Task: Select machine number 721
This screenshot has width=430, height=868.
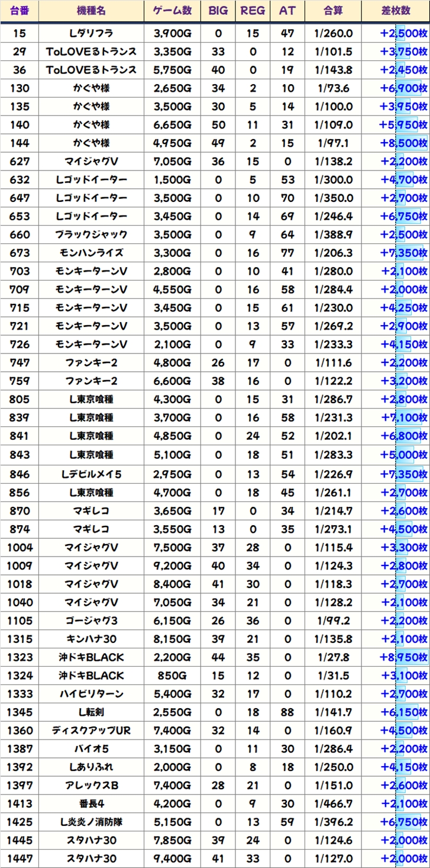Action: (20, 326)
